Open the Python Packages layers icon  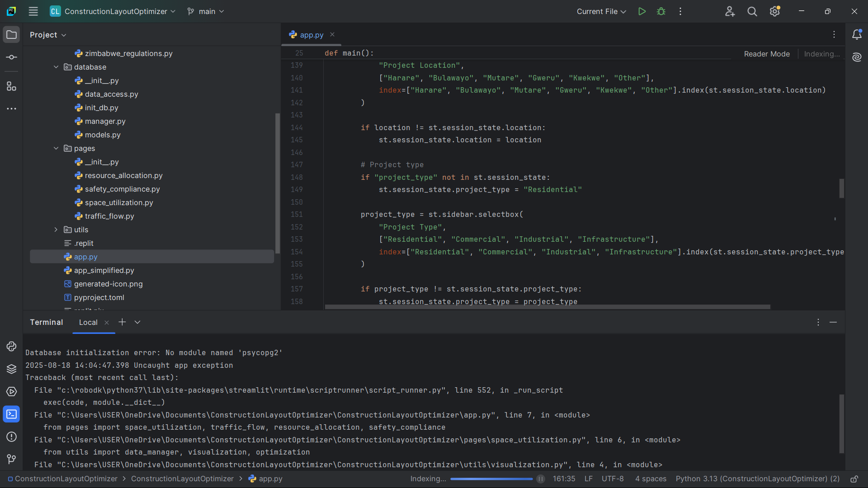(x=11, y=369)
